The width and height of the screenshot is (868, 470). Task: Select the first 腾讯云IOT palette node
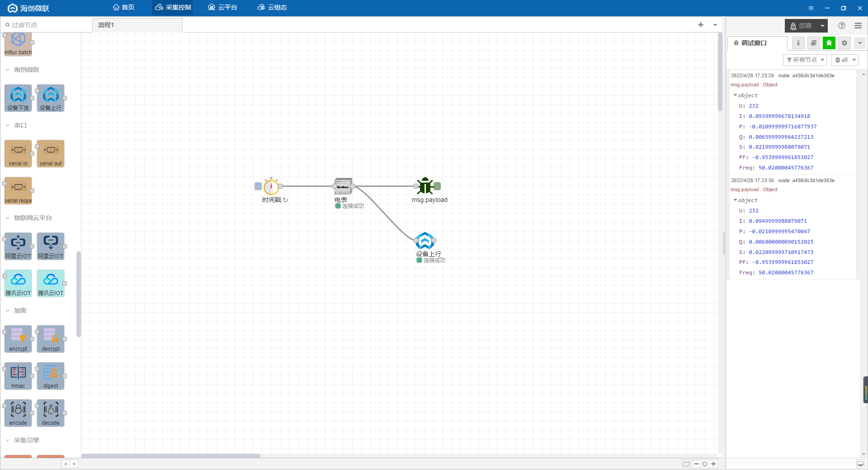pos(18,283)
